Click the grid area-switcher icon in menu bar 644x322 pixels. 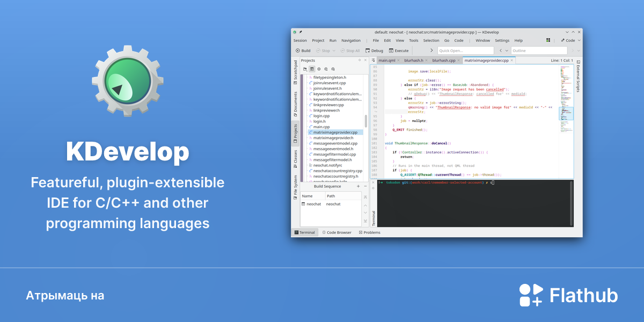pyautogui.click(x=548, y=40)
